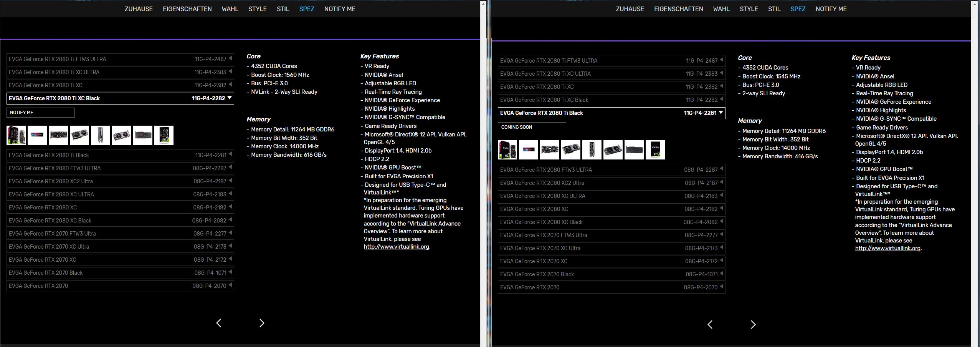Open ZUHAUSE in left window nav
This screenshot has width=980, height=347.
[x=139, y=9]
